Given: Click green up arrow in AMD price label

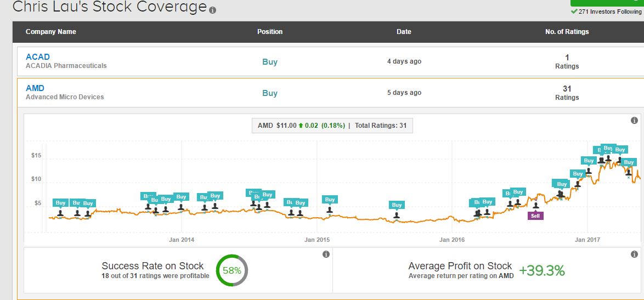Looking at the screenshot, I should pyautogui.click(x=301, y=126).
